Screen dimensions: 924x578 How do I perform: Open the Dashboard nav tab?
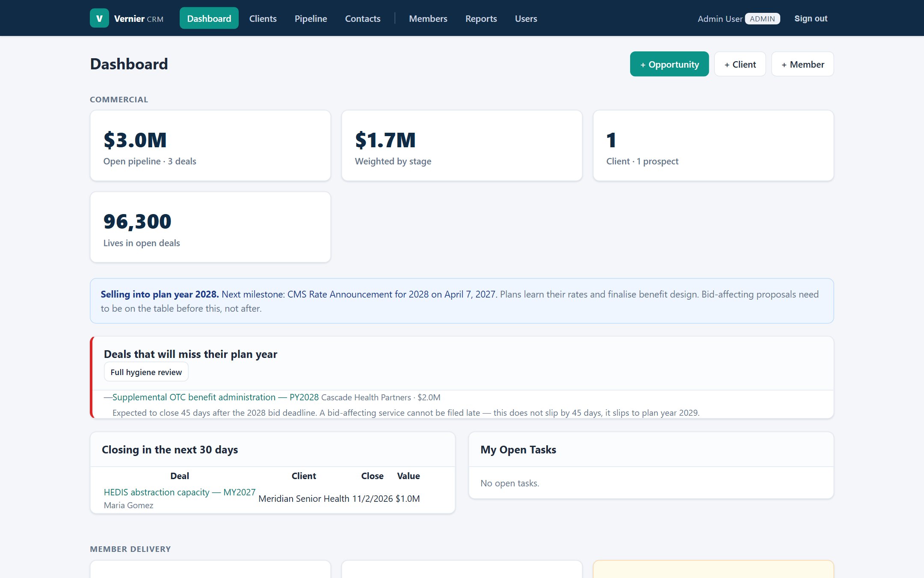209,18
